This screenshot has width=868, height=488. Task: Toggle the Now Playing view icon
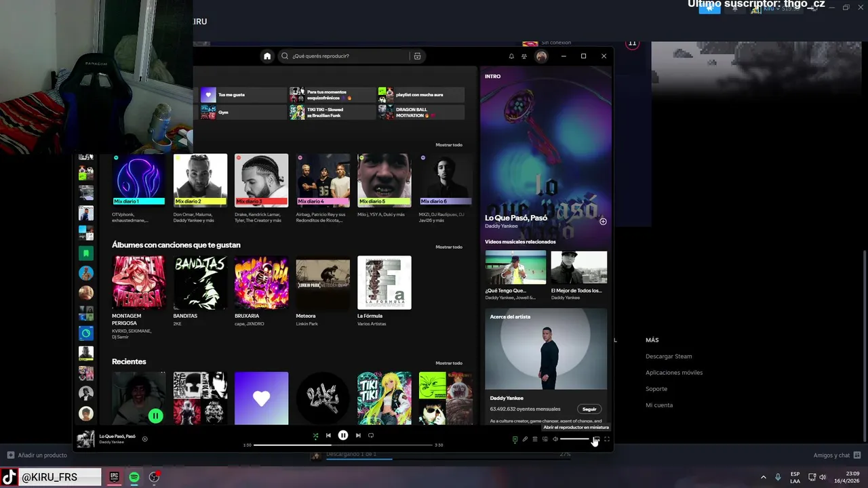515,439
